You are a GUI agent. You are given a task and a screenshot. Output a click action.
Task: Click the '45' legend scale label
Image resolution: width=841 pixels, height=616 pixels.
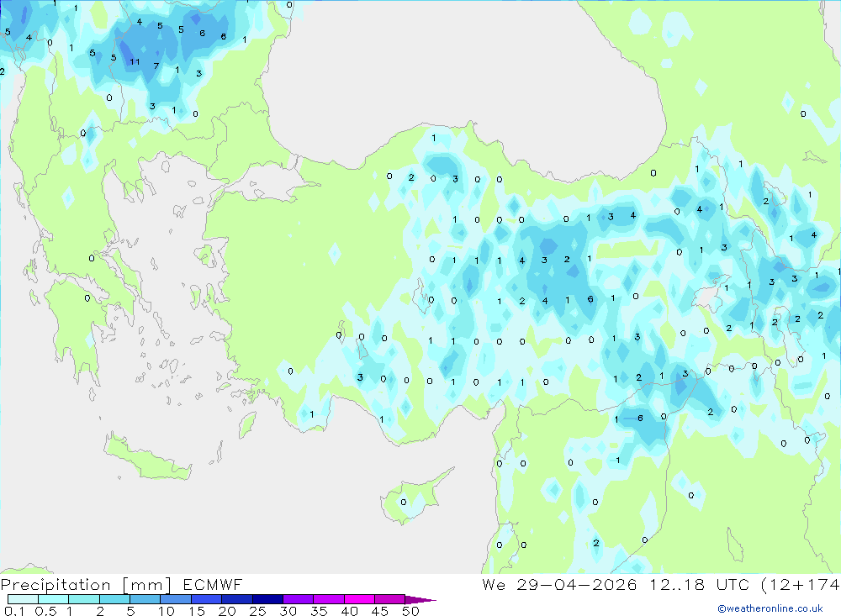click(380, 611)
